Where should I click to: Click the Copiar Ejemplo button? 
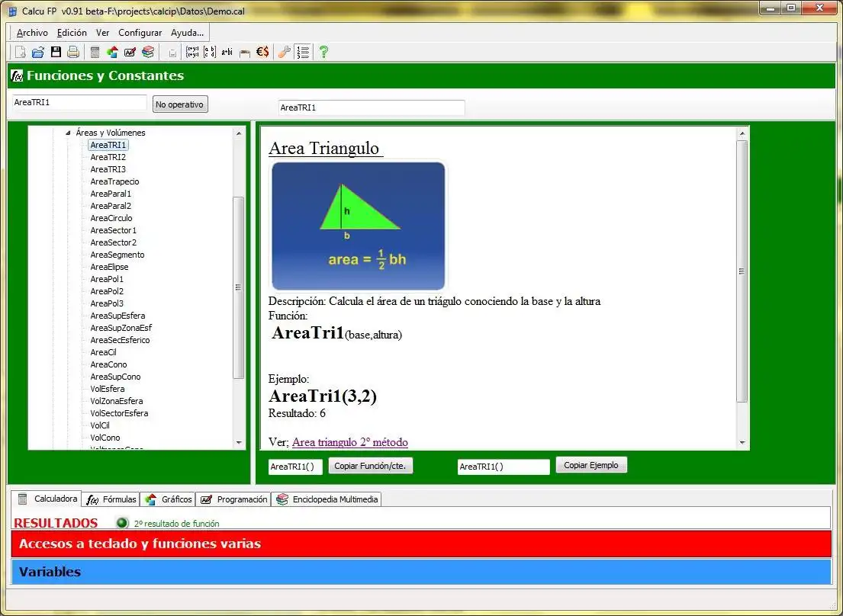tap(590, 465)
